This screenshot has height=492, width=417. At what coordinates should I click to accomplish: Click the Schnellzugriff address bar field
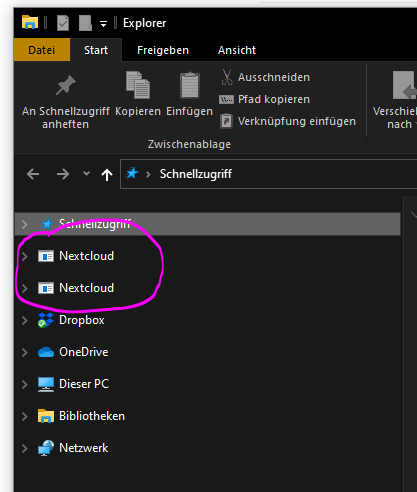[x=268, y=174]
